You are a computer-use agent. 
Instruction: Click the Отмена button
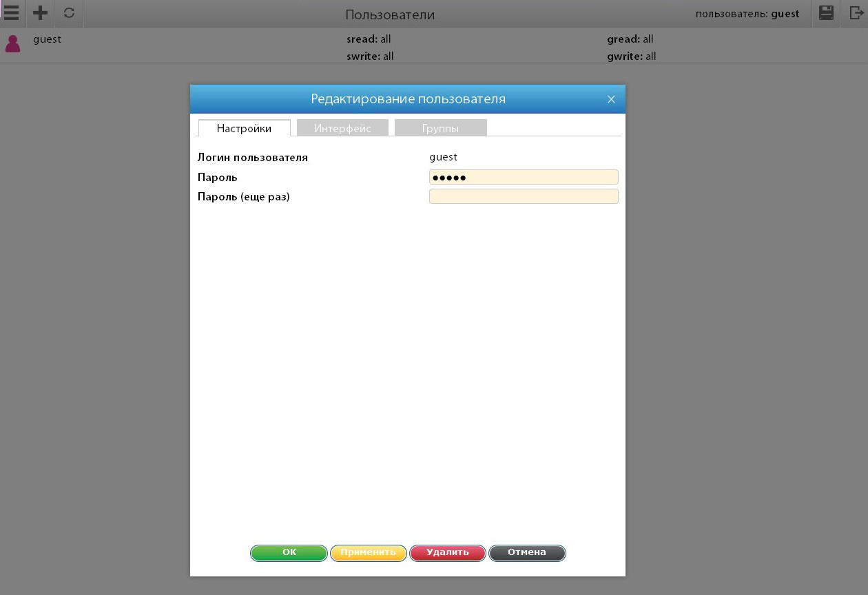pos(527,553)
